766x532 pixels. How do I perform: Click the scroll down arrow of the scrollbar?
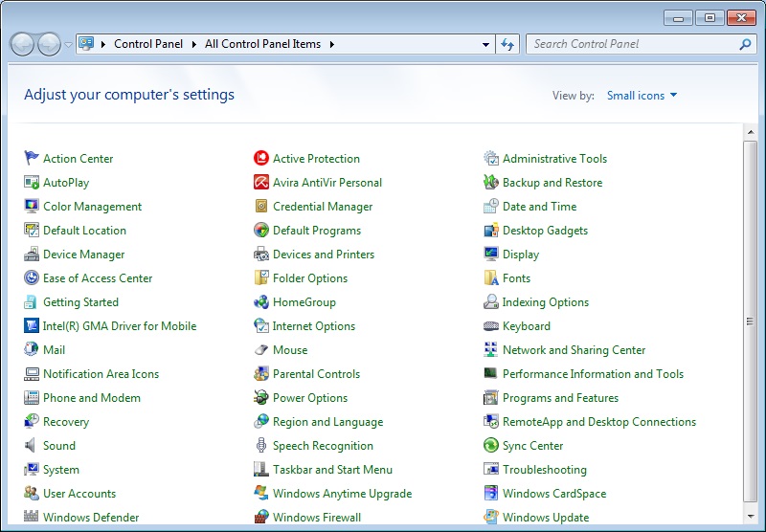tap(751, 517)
